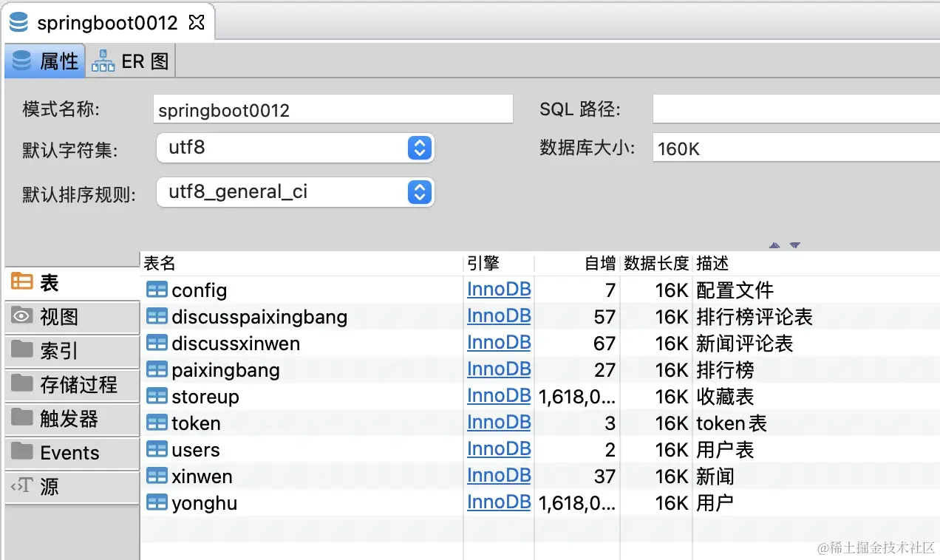The width and height of the screenshot is (940, 560).
Task: Click auto-increment value 57
Action: (604, 317)
